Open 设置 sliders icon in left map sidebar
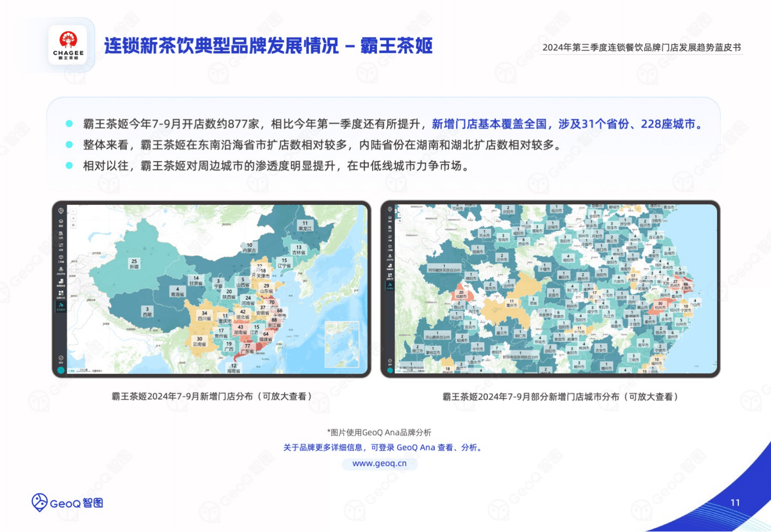Image resolution: width=771 pixels, height=532 pixels. tap(61, 246)
